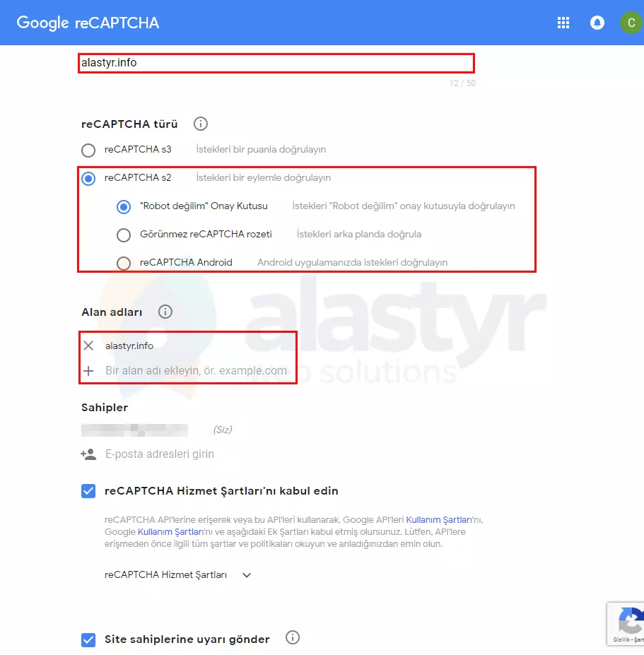This screenshot has width=644, height=655.
Task: Select the reCAPTCHA Android option
Action: pyautogui.click(x=124, y=263)
